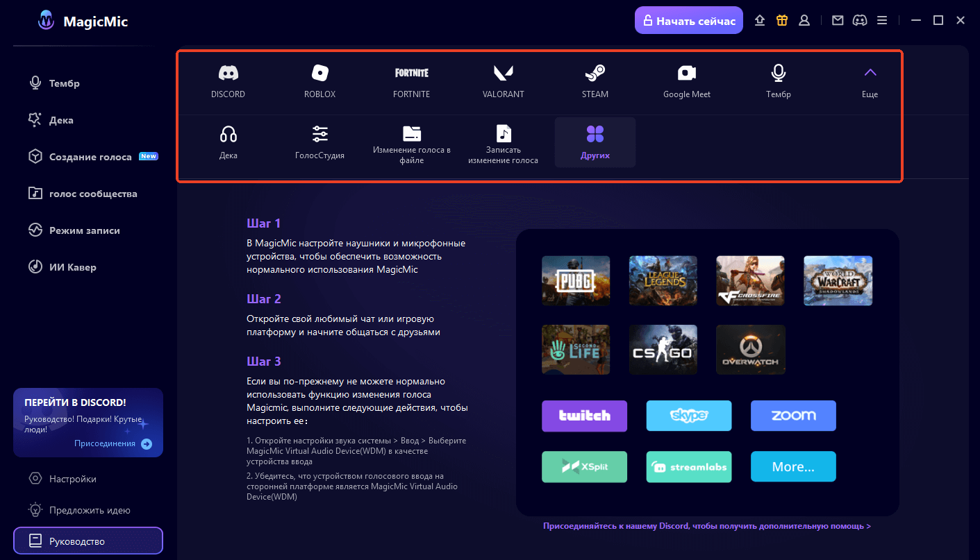Click the XSplit platform button
Screen dimensions: 980x560
[585, 467]
